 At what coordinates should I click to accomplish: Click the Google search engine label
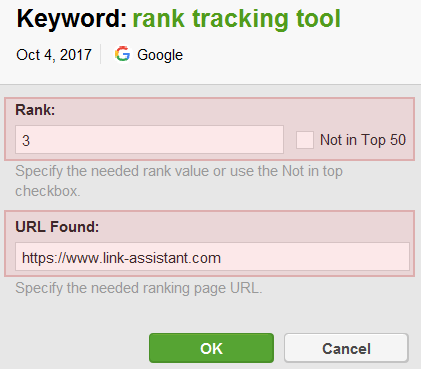pyautogui.click(x=160, y=55)
